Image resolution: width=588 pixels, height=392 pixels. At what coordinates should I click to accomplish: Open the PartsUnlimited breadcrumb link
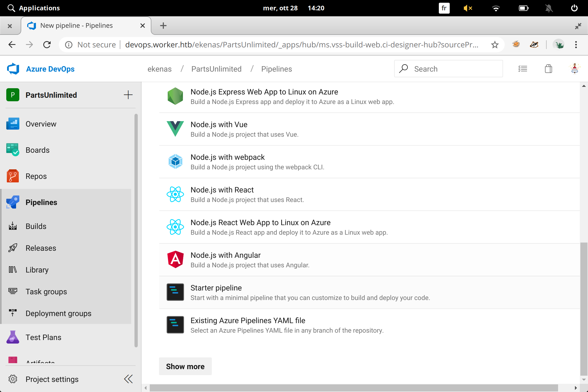point(216,69)
